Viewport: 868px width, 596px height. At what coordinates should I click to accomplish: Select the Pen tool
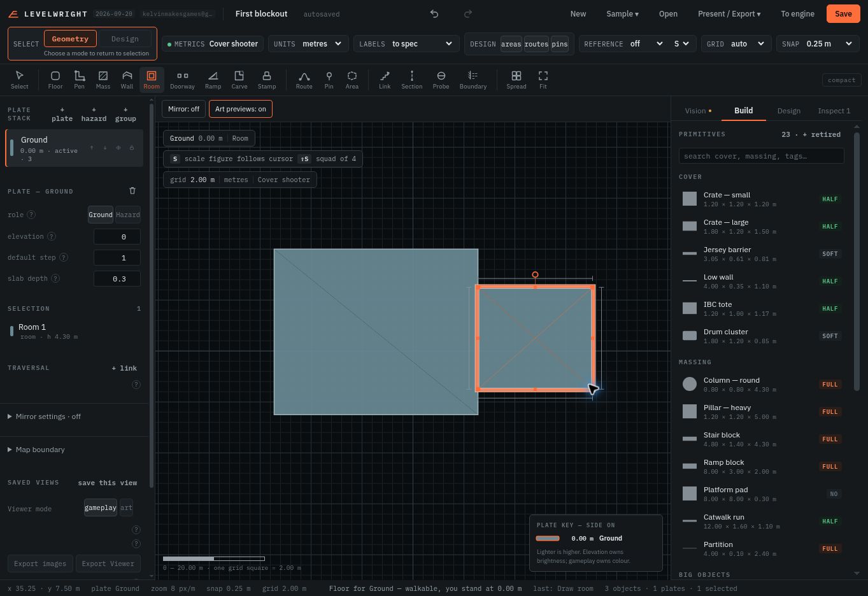79,80
